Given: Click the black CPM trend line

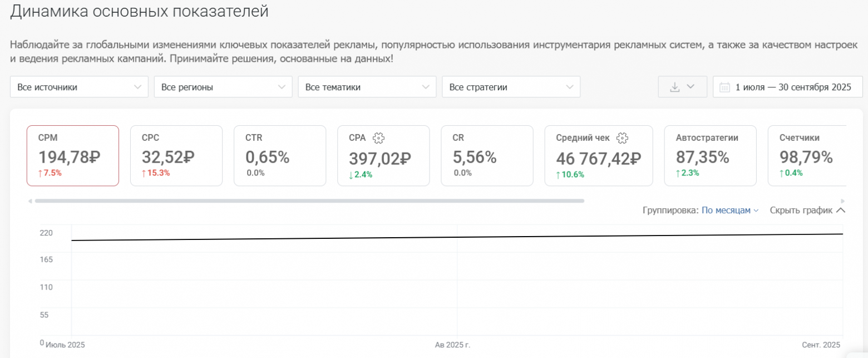Looking at the screenshot, I should coord(457,237).
